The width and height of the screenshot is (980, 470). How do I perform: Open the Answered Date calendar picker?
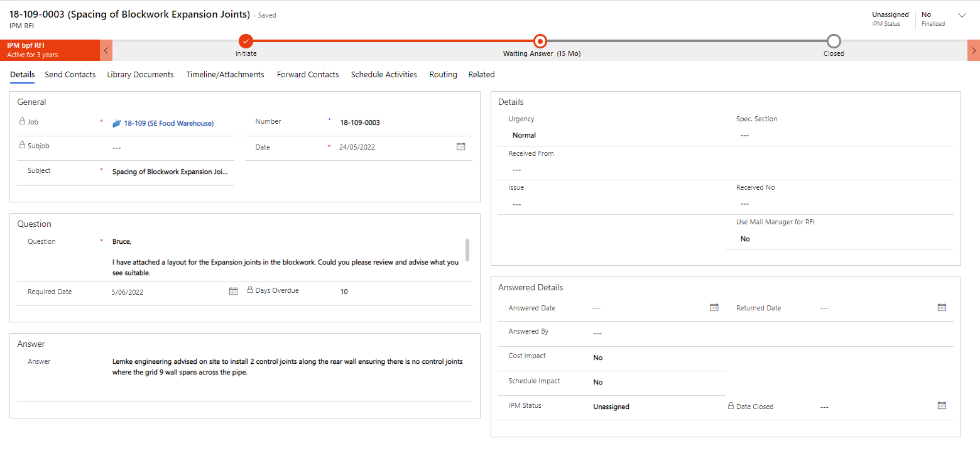(x=714, y=307)
